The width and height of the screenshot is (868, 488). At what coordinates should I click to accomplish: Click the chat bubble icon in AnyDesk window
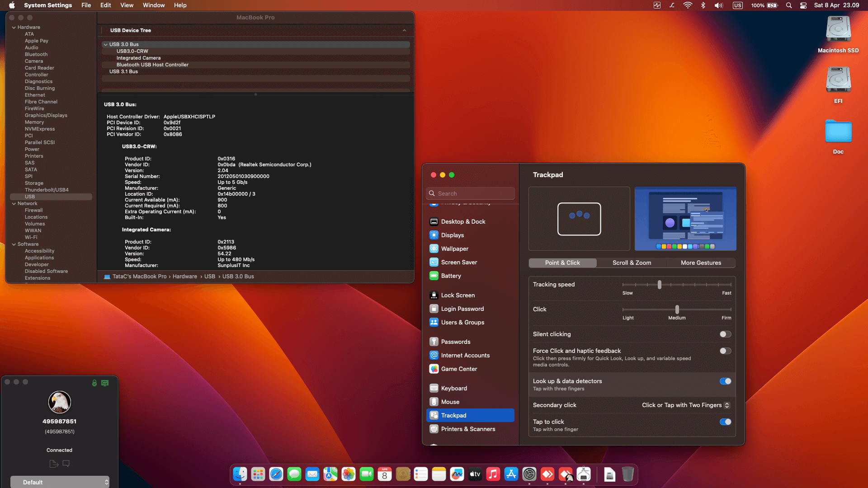point(66,464)
